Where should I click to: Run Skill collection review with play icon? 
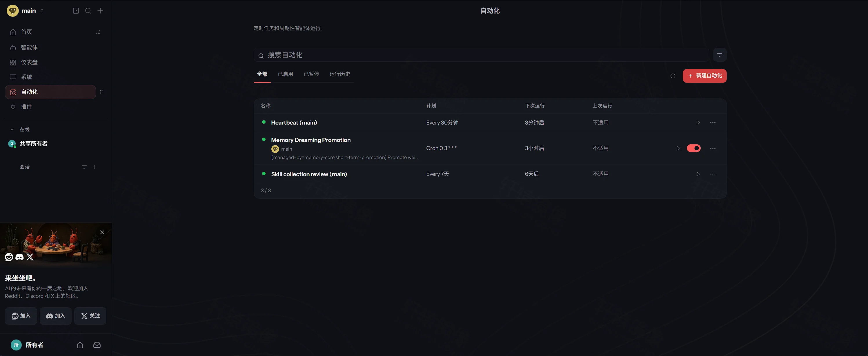(x=698, y=174)
